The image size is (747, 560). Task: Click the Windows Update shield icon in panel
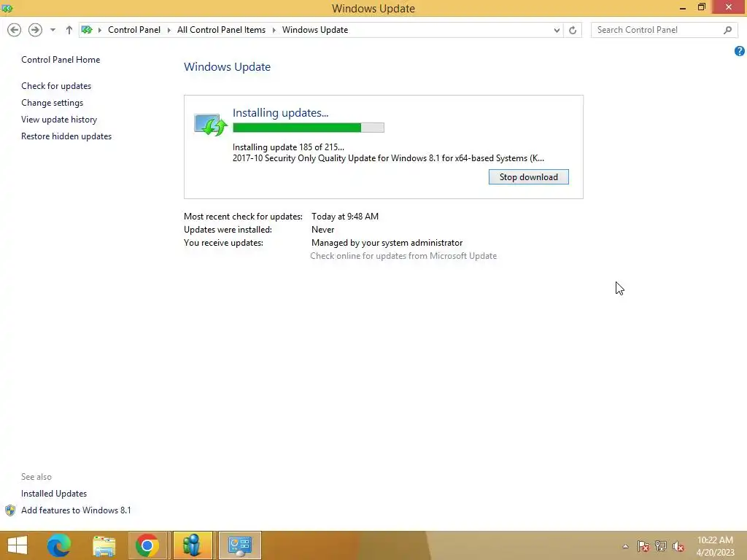211,125
